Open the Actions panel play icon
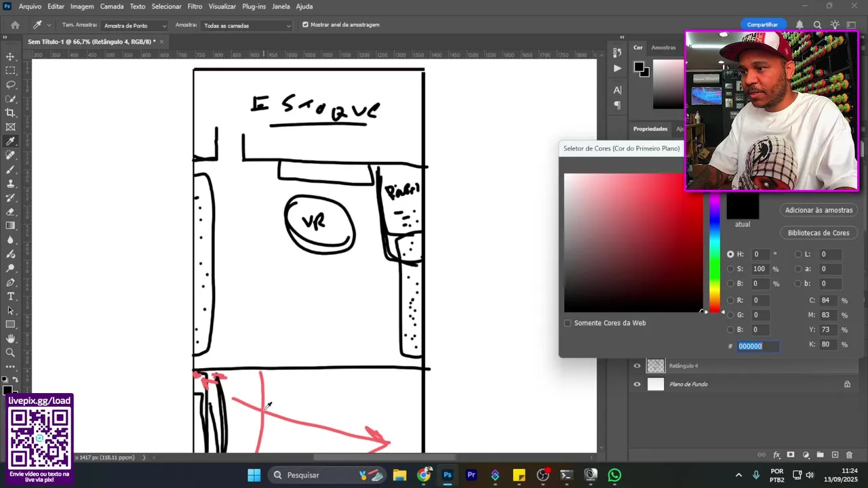This screenshot has width=868, height=488. [x=617, y=68]
